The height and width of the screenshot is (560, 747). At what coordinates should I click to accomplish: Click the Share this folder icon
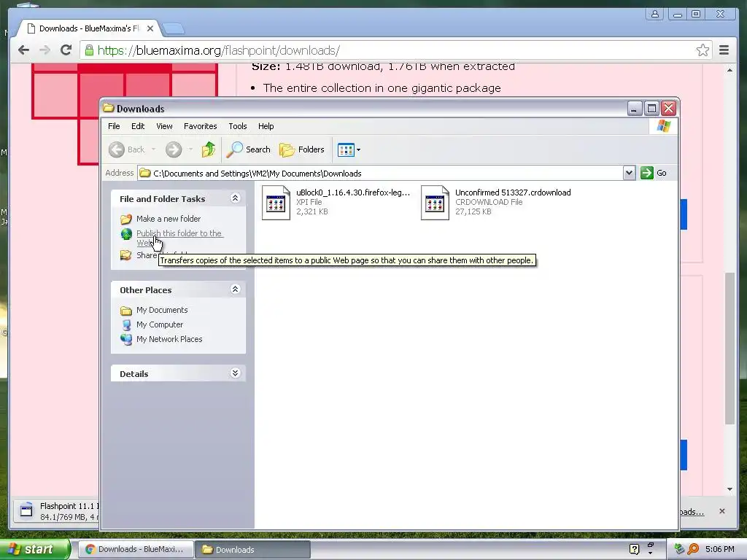click(125, 255)
